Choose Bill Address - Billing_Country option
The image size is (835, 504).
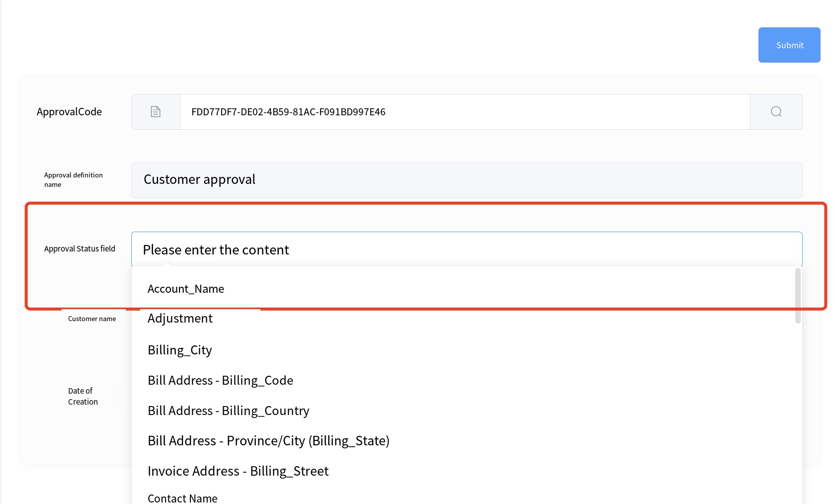click(x=228, y=411)
